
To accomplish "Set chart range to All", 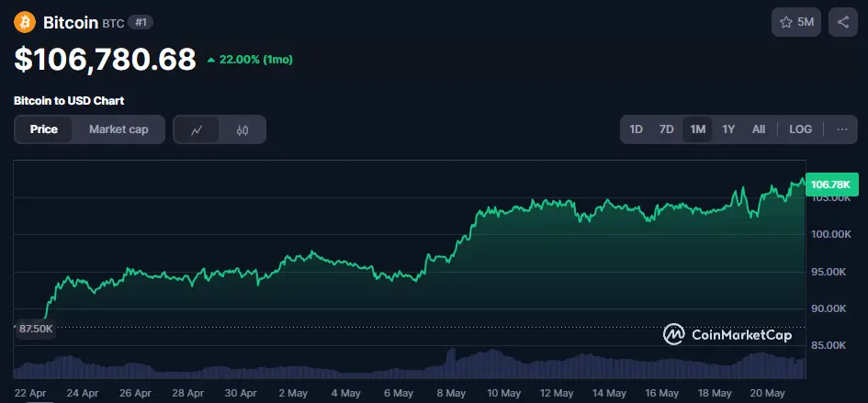I will point(759,129).
